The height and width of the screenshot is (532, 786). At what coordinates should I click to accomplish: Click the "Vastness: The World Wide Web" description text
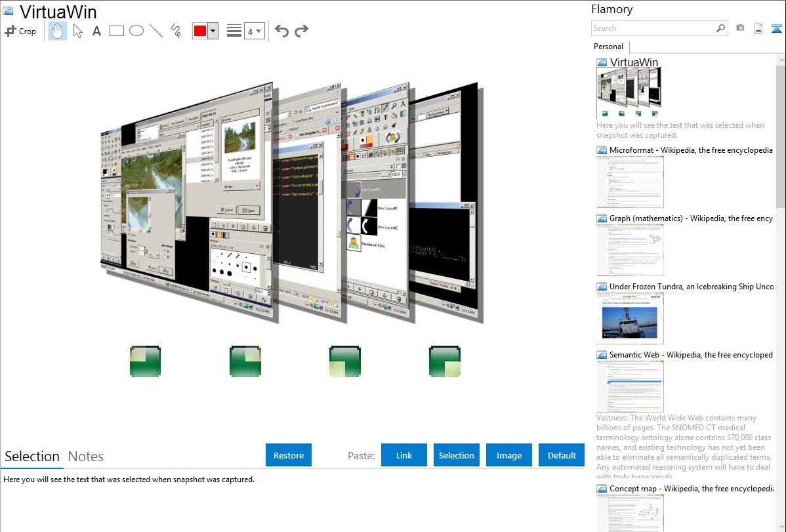tap(684, 447)
